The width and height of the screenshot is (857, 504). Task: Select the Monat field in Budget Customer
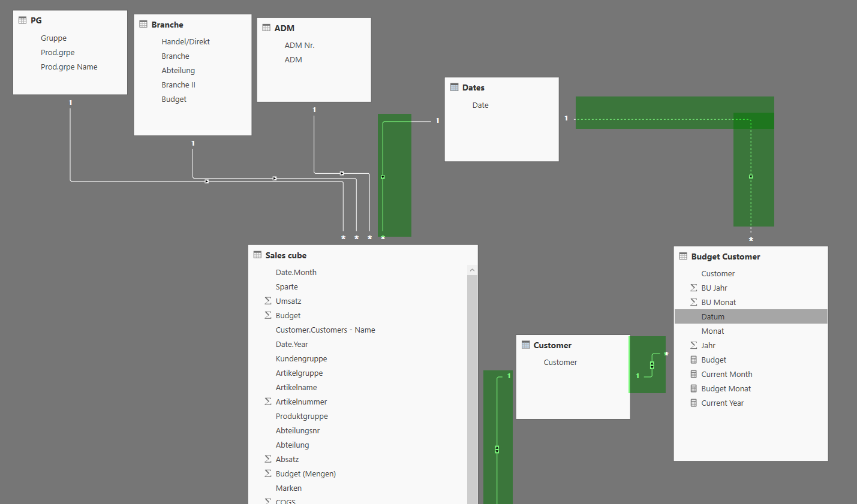712,331
